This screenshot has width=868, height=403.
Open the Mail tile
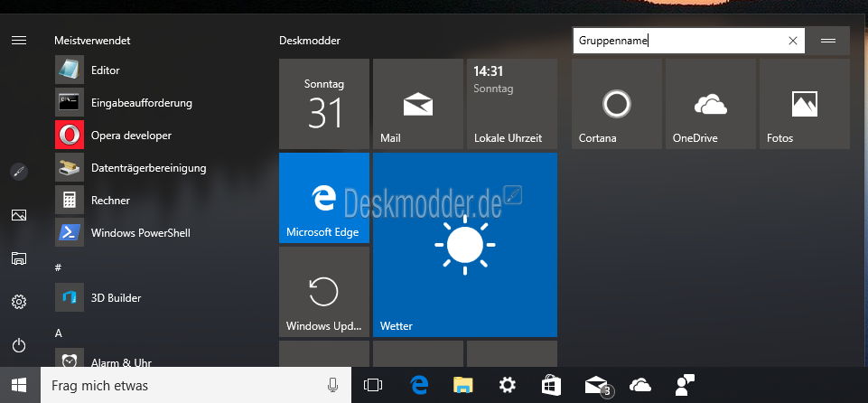pyautogui.click(x=418, y=104)
